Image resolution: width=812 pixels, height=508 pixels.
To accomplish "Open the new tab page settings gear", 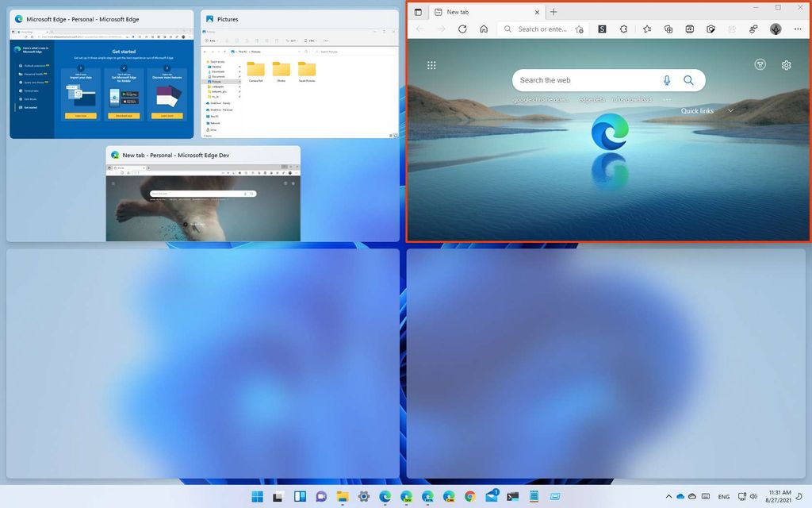I will tap(786, 65).
